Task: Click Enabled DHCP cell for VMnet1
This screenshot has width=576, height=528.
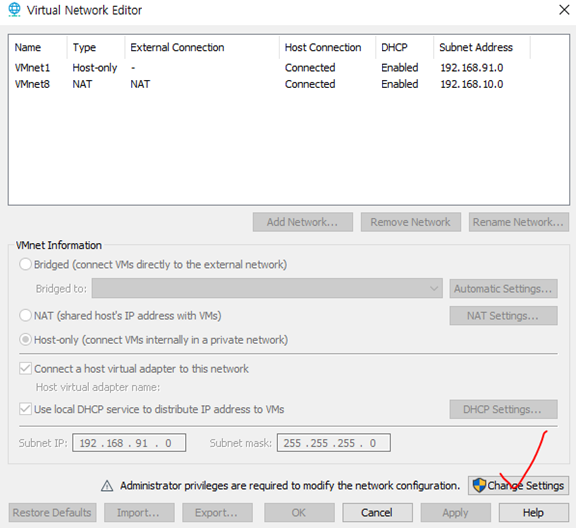Action: [400, 68]
